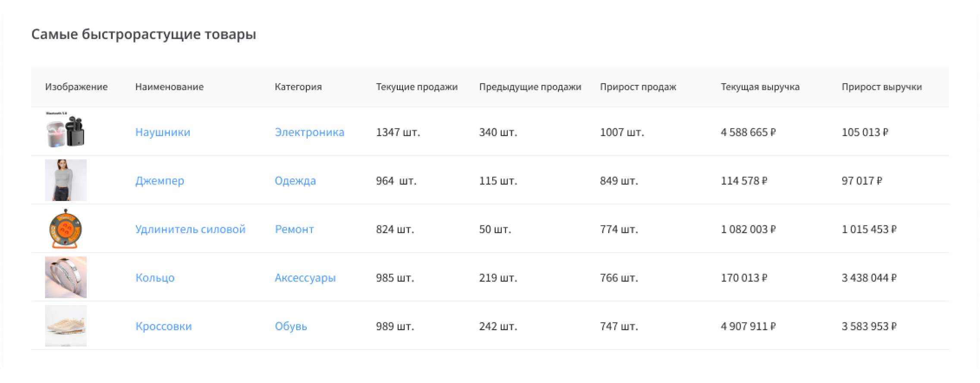Open the Удлинитель силовой product link
This screenshot has height=383, width=980.
tap(190, 229)
